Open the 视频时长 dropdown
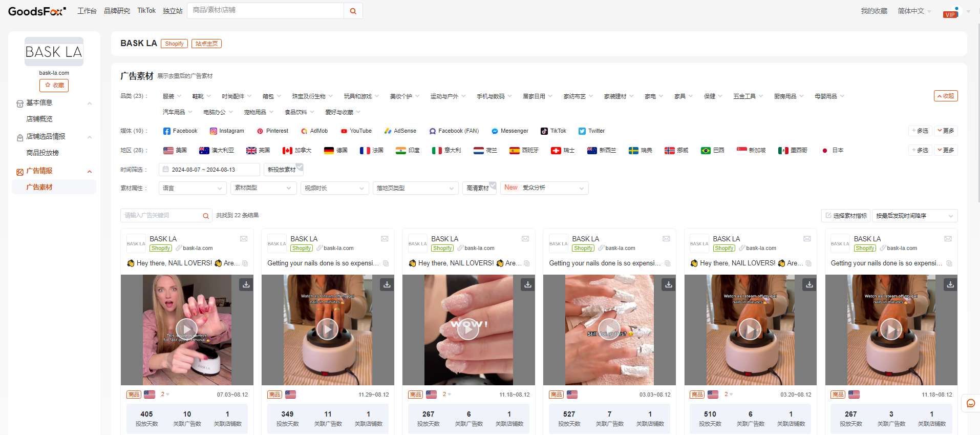This screenshot has height=435, width=980. coord(334,188)
